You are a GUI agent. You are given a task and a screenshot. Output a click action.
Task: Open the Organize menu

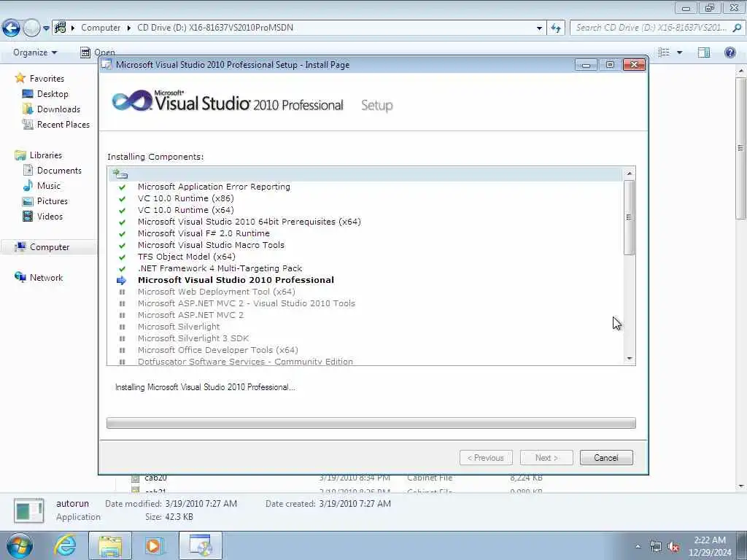(35, 52)
